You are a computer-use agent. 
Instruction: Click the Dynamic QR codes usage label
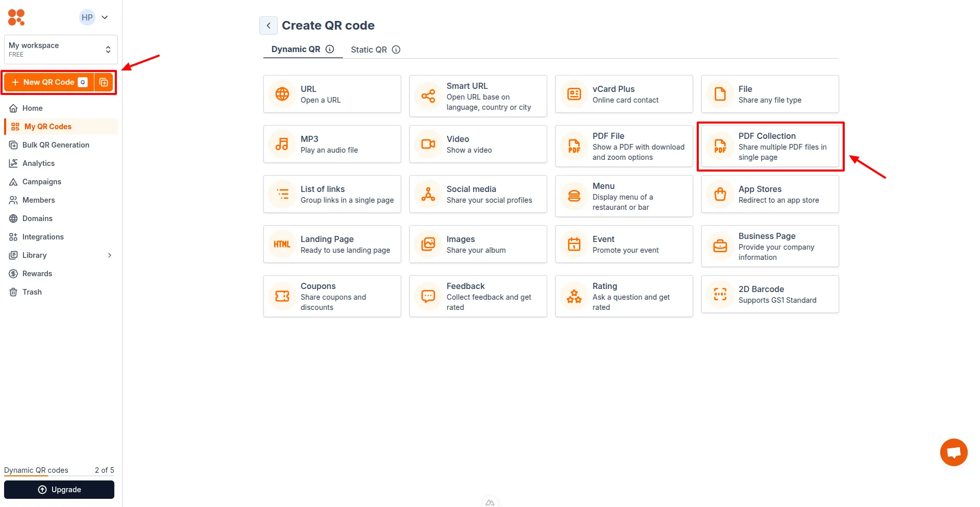pyautogui.click(x=36, y=470)
